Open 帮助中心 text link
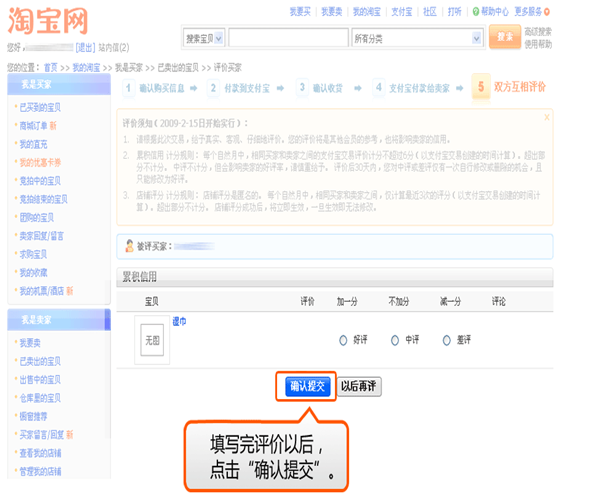 tap(495, 12)
